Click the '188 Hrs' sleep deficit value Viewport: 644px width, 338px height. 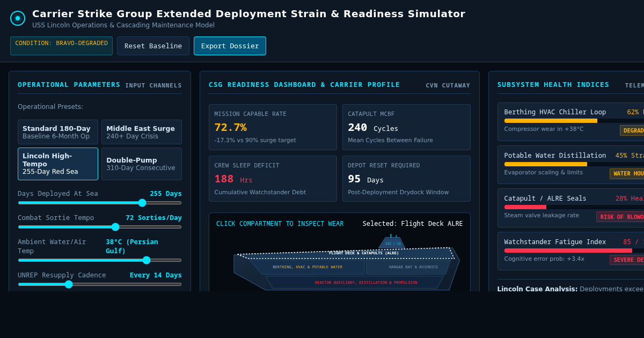pyautogui.click(x=233, y=179)
